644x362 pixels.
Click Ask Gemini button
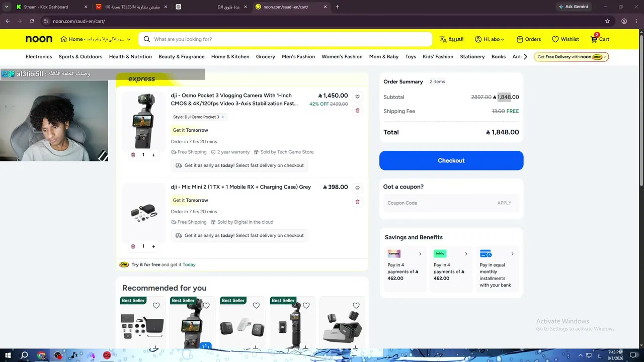coord(575,7)
